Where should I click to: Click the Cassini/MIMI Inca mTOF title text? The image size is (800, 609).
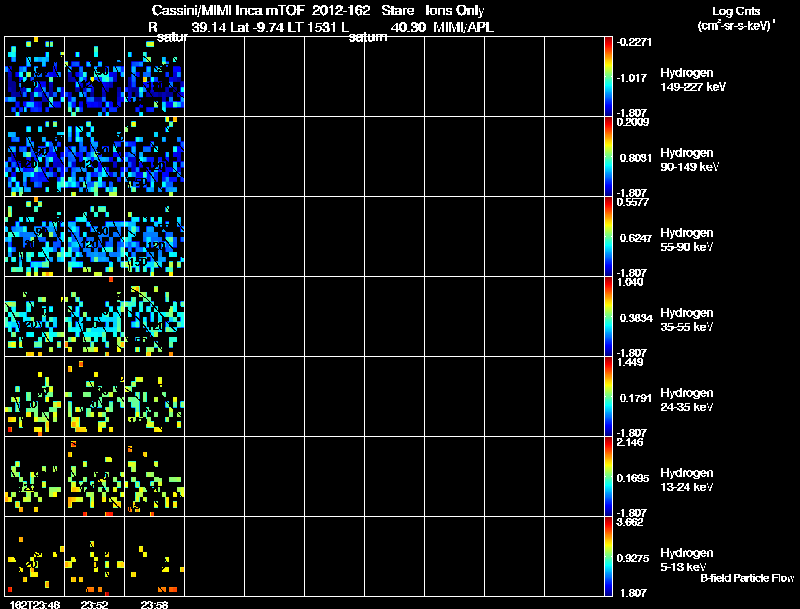pyautogui.click(x=228, y=10)
